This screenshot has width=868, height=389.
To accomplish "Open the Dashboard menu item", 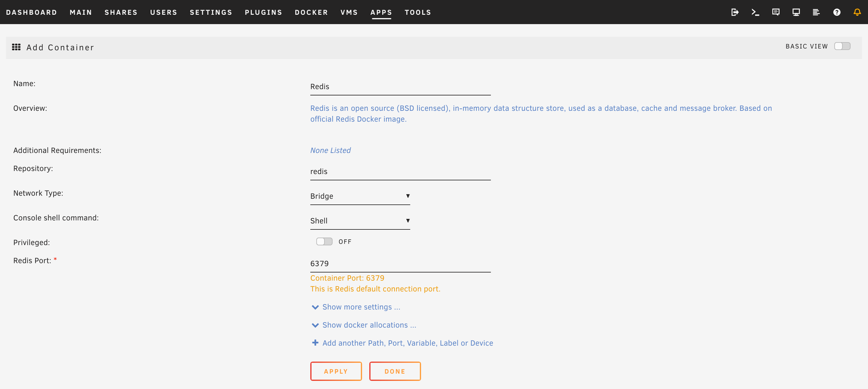I will pos(32,12).
